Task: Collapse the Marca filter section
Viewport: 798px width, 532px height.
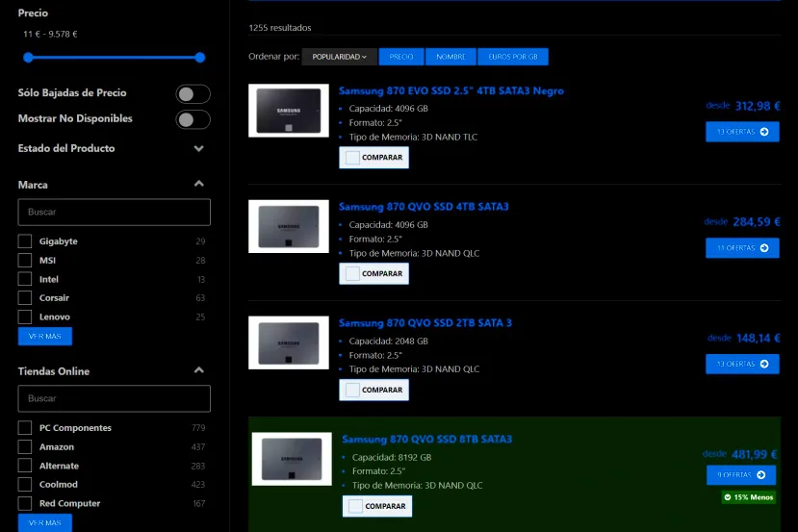Action: point(198,184)
